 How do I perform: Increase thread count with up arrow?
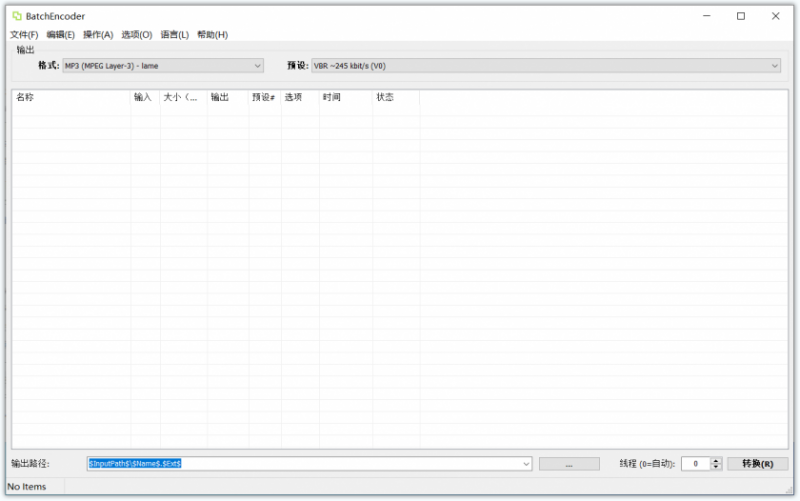716,461
